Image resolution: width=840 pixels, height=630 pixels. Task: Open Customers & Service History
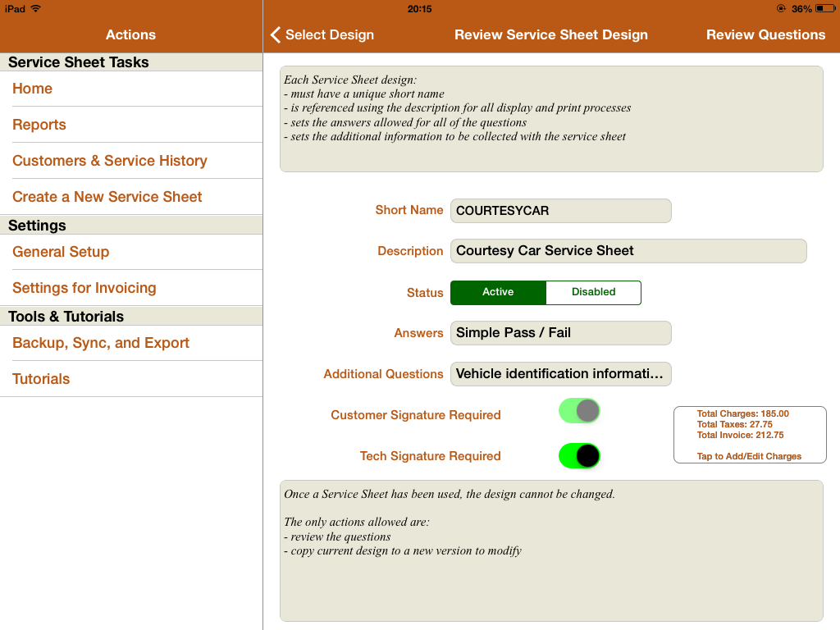click(x=110, y=161)
